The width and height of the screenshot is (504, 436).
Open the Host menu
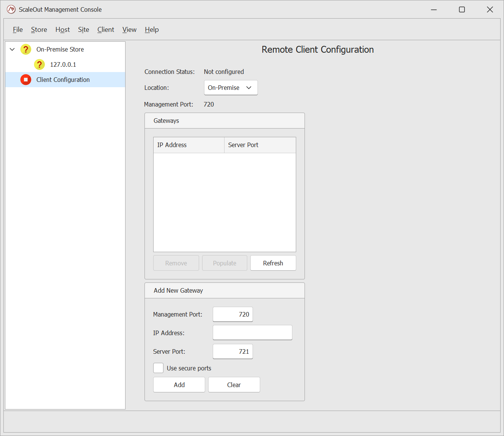point(63,30)
